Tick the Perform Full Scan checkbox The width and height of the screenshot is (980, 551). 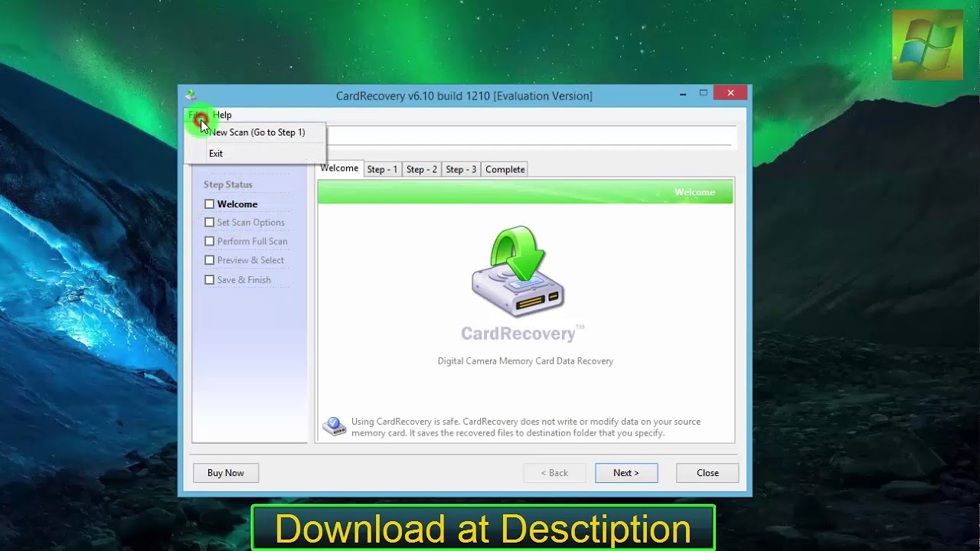209,241
